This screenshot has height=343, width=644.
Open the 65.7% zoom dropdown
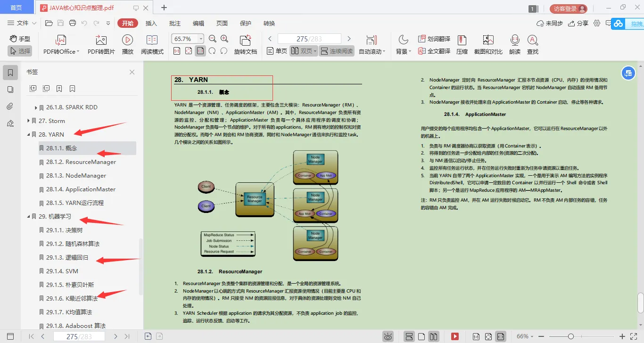coord(201,39)
